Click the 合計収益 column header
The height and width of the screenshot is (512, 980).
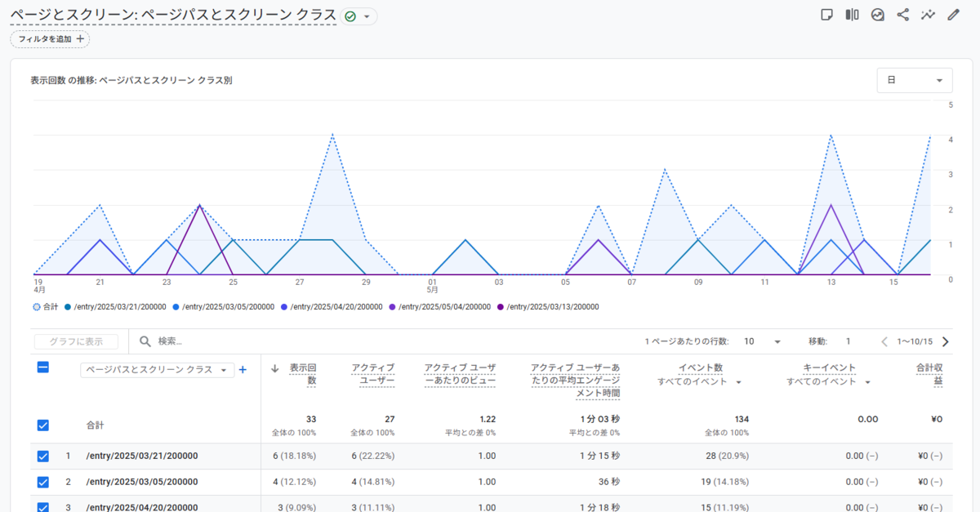pyautogui.click(x=929, y=375)
